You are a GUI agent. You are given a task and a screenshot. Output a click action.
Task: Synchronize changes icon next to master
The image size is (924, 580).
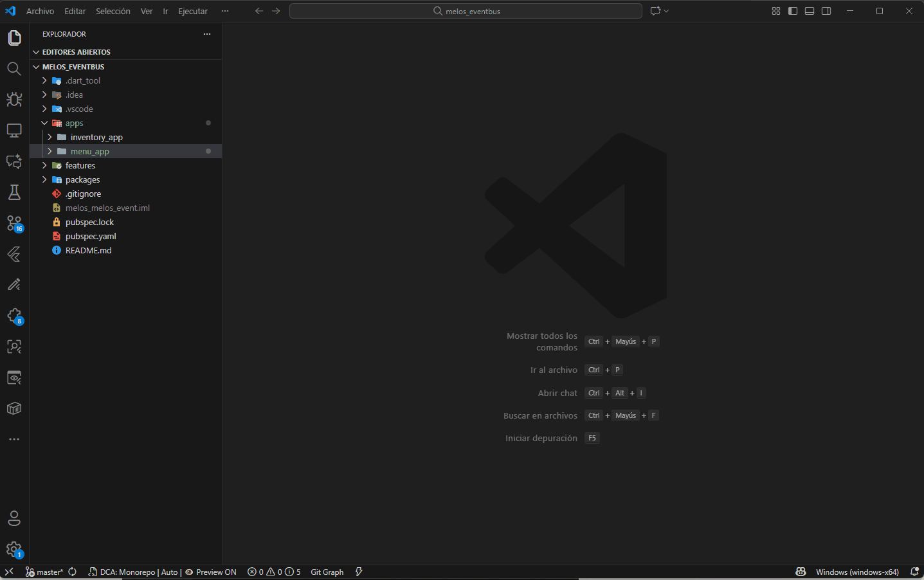[73, 572]
